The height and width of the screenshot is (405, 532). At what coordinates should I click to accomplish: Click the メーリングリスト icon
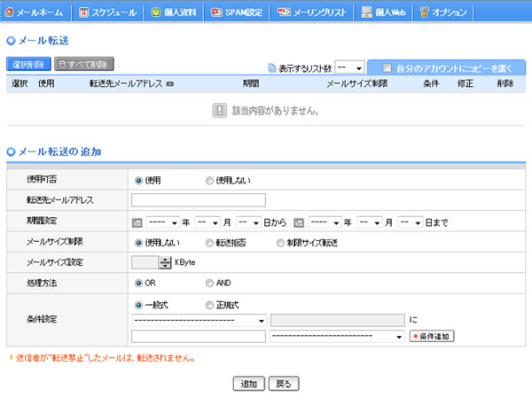pos(284,12)
